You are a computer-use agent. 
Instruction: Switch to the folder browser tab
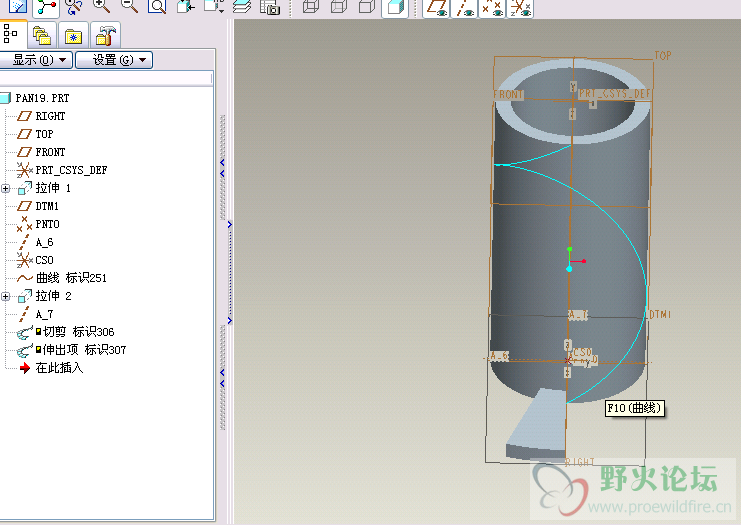42,35
